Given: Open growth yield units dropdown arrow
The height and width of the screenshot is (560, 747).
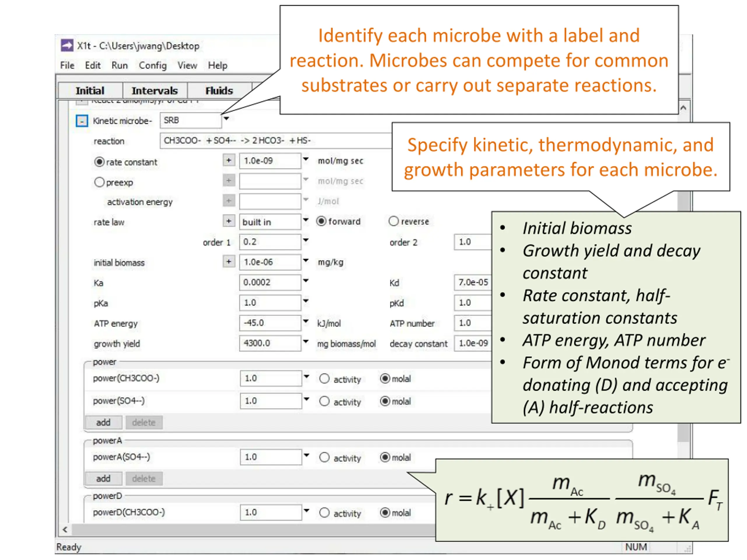Looking at the screenshot, I should (306, 341).
